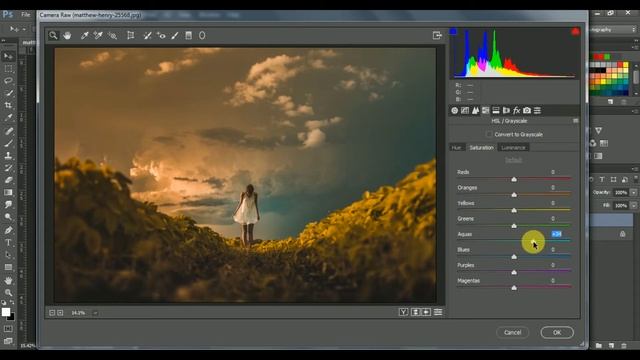
Task: Toggle full screen mode in Camera Raw
Action: pos(437,36)
